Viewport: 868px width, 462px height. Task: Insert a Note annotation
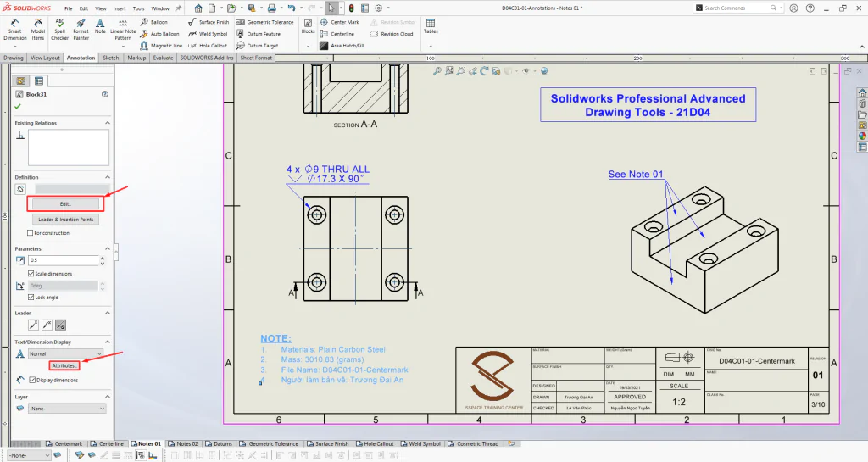tap(100, 26)
